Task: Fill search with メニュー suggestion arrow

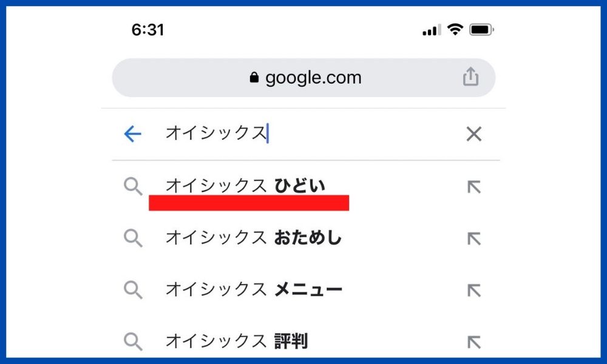Action: 474,290
